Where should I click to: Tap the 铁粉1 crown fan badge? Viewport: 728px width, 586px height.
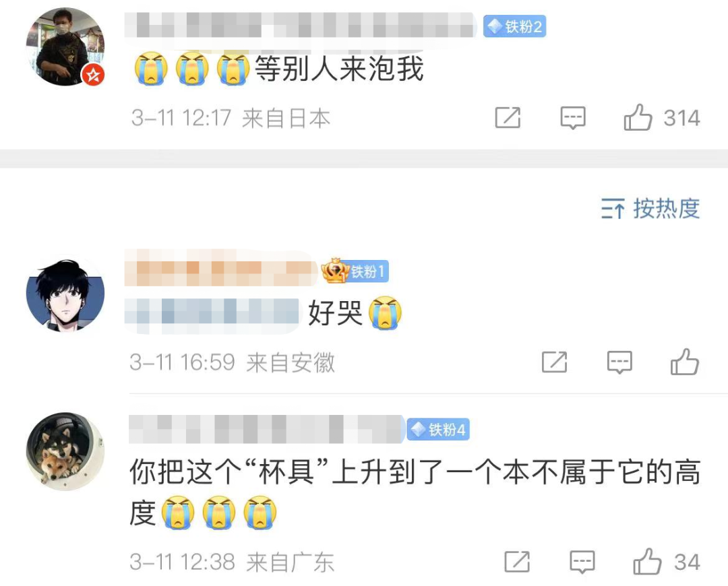coord(355,271)
